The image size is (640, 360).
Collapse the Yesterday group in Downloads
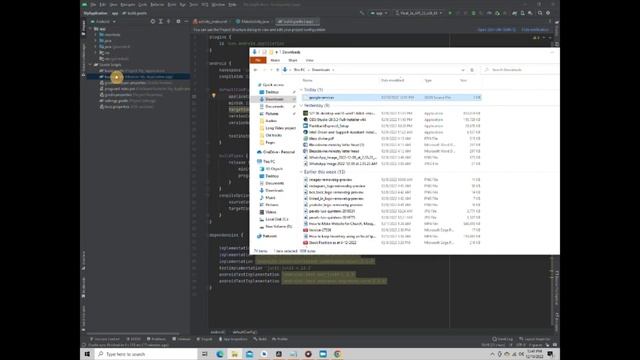[x=301, y=106]
